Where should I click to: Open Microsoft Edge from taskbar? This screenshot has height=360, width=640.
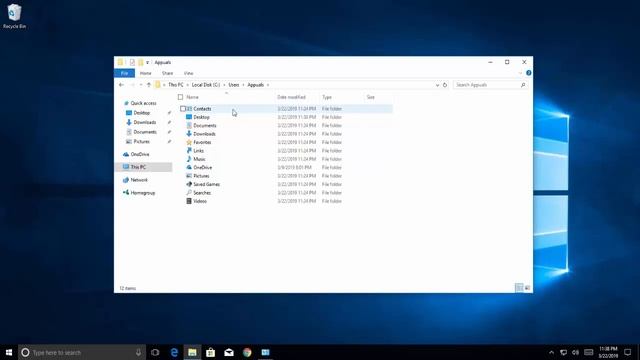click(174, 352)
